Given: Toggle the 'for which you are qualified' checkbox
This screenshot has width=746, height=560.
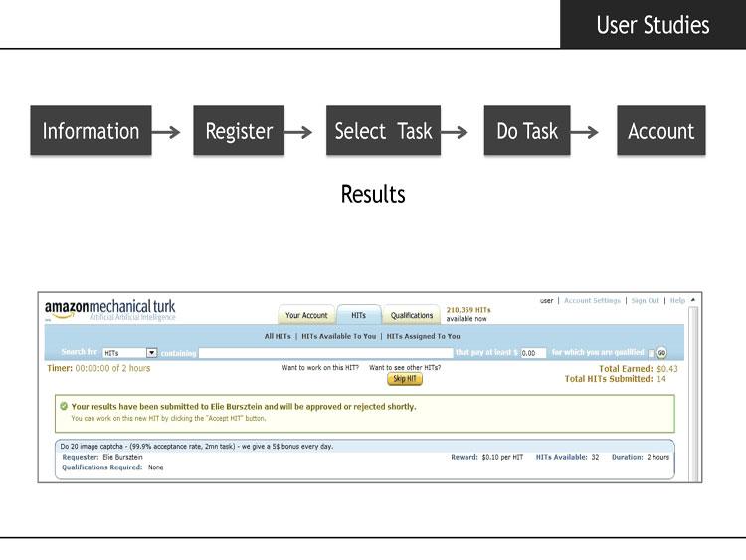Looking at the screenshot, I should [x=651, y=353].
